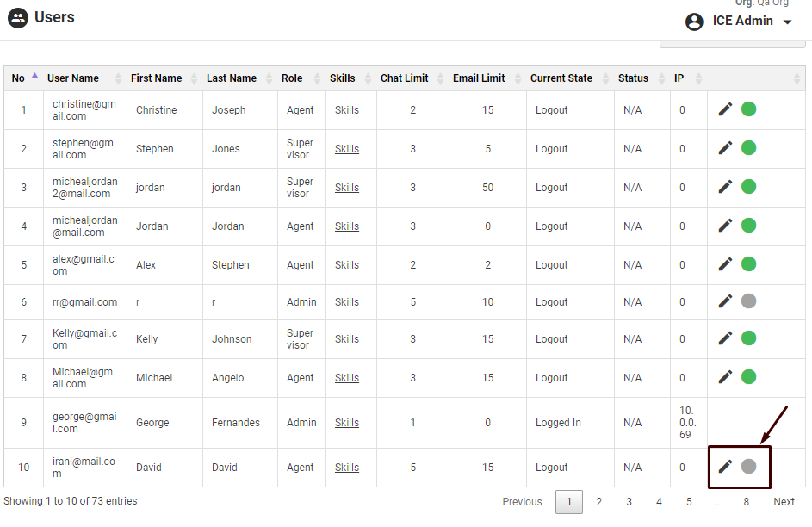Edit user michealjordan@mail.com via pencil icon

coord(725,226)
